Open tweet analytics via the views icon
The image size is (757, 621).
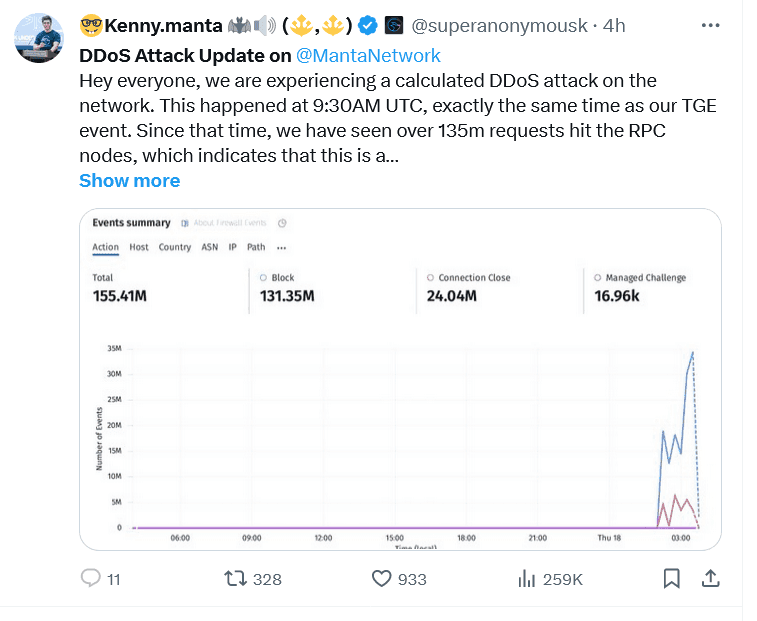[x=527, y=578]
